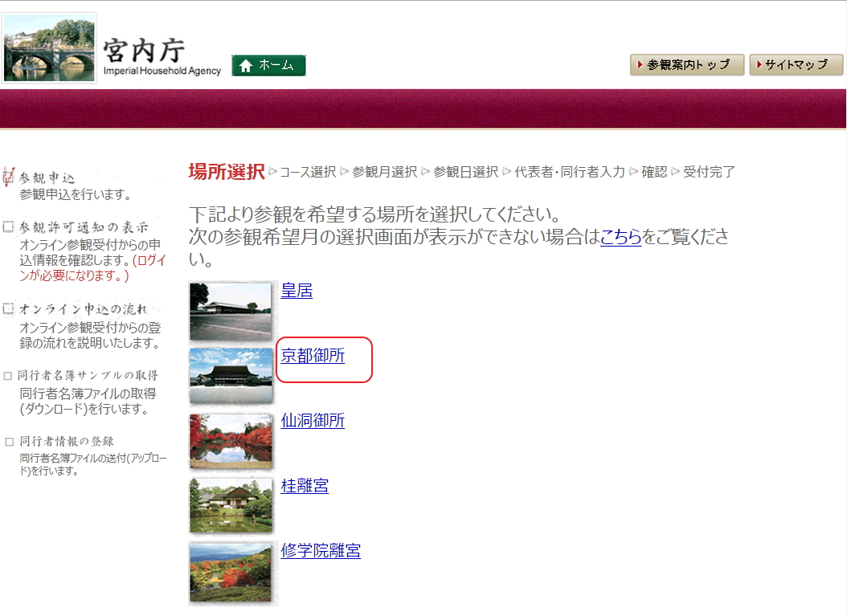Select the 修学院離宮 link
The height and width of the screenshot is (616, 847).
pyautogui.click(x=321, y=551)
